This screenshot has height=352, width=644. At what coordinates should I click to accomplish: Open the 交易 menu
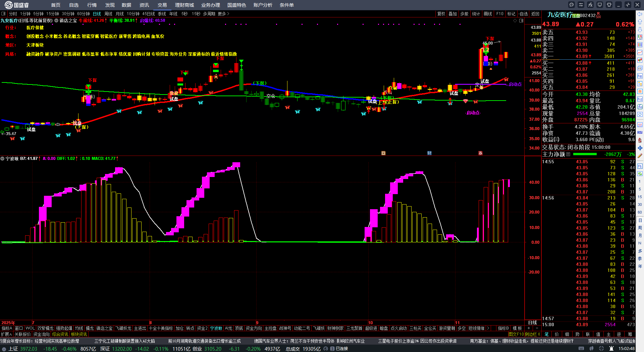[x=162, y=5]
